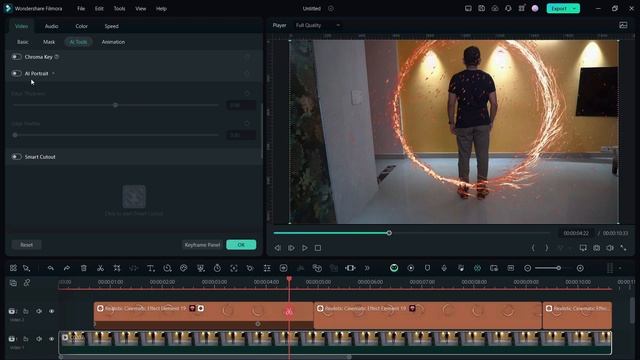Screen dimensions: 640x360
Task: Click the player progress bar handle
Action: coord(389,233)
